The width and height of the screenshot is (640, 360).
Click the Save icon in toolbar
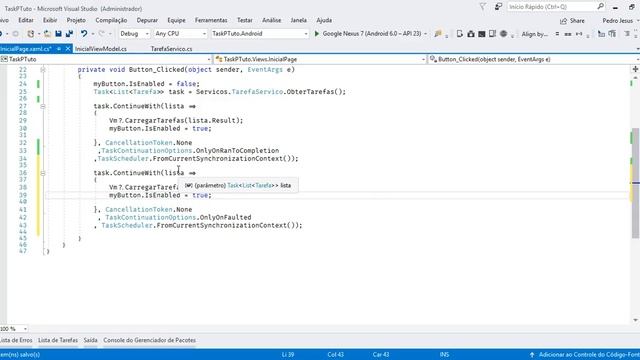tap(58, 33)
